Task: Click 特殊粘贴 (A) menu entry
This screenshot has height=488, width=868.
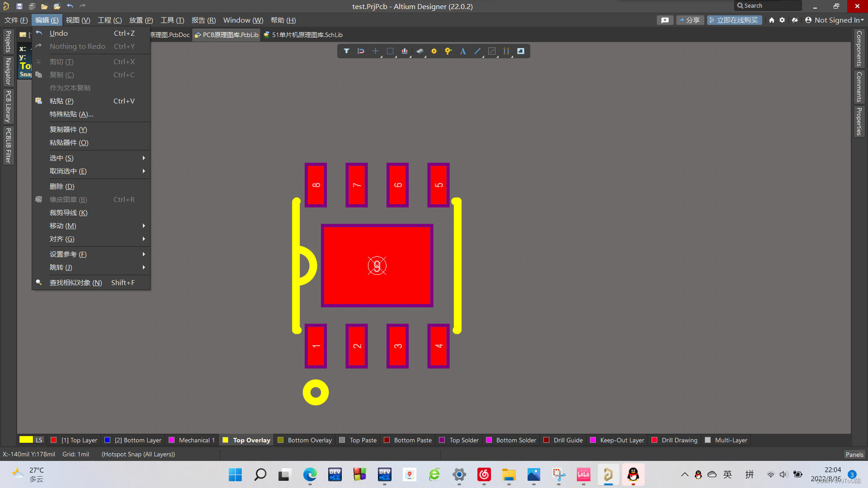Action: click(71, 114)
